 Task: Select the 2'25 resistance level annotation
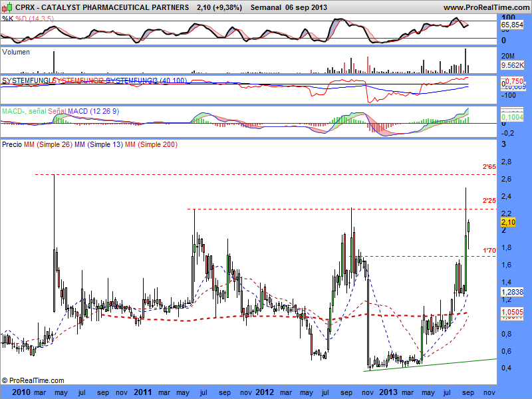click(x=489, y=201)
